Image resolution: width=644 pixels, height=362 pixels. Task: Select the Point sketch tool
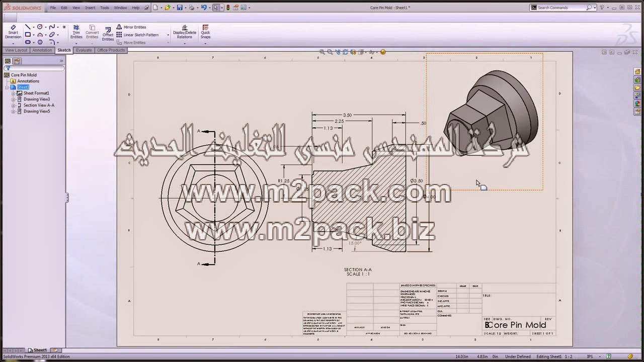tap(64, 27)
